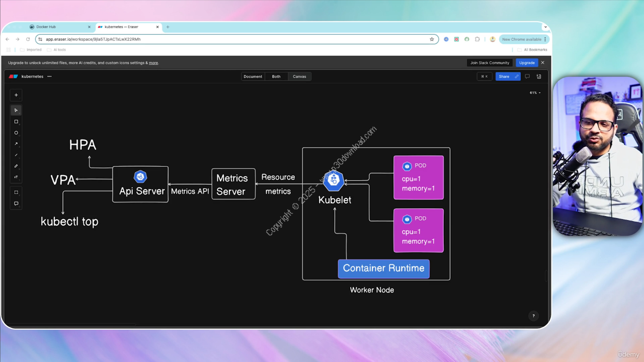Select the kubernetes — Eraser browser tab
Screen dimensions: 644x362
(128, 27)
